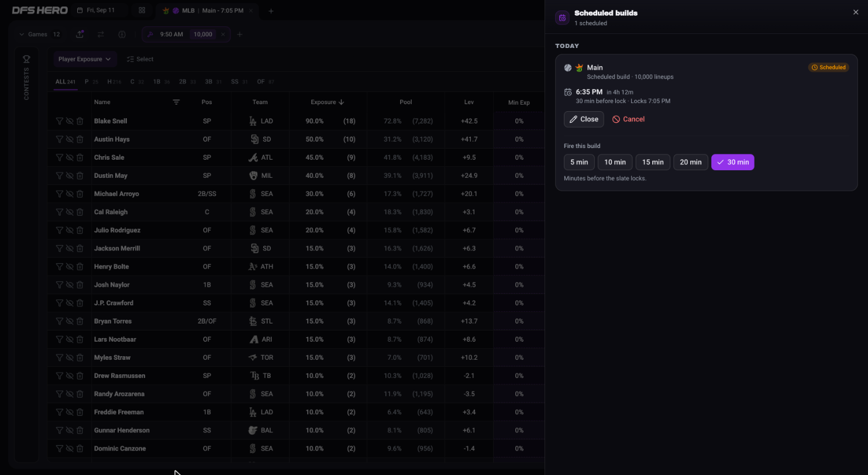The width and height of the screenshot is (868, 475).
Task: Sort by the Exposure column header
Action: coord(328,102)
